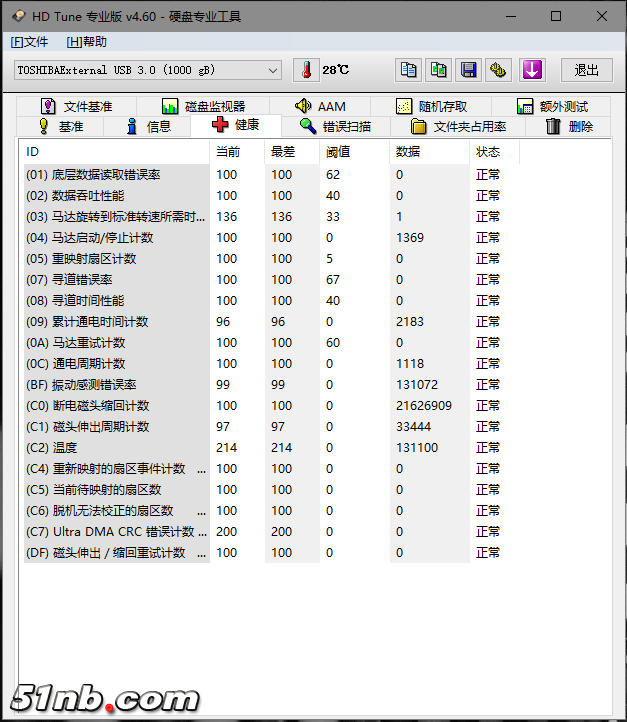Image resolution: width=627 pixels, height=722 pixels.
Task: Switch to the 额外测试 tab
Action: [x=552, y=106]
